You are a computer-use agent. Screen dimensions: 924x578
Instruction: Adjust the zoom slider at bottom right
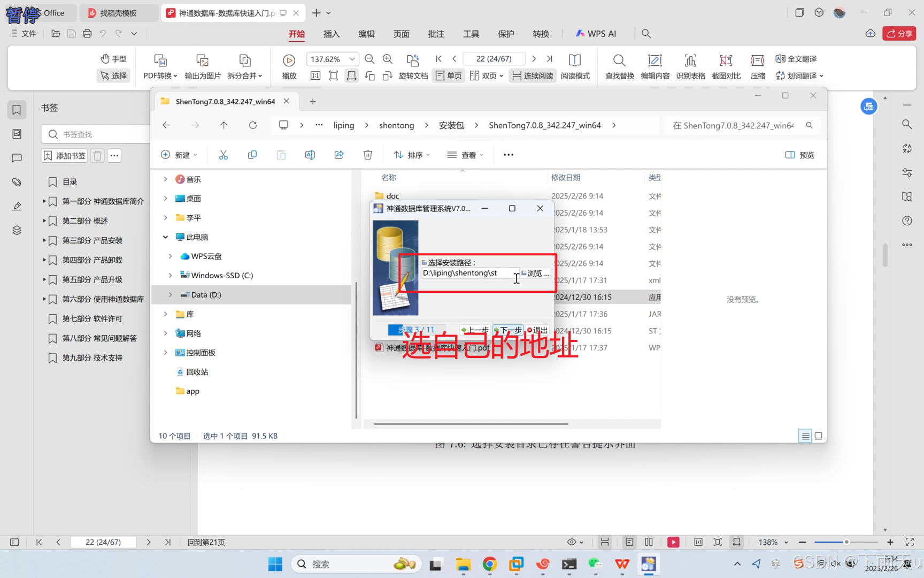pos(846,542)
